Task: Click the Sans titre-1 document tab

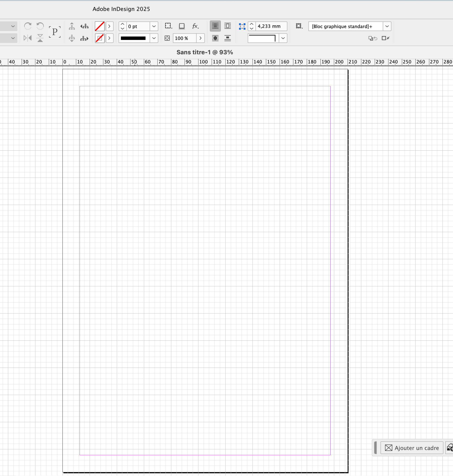Action: tap(205, 52)
